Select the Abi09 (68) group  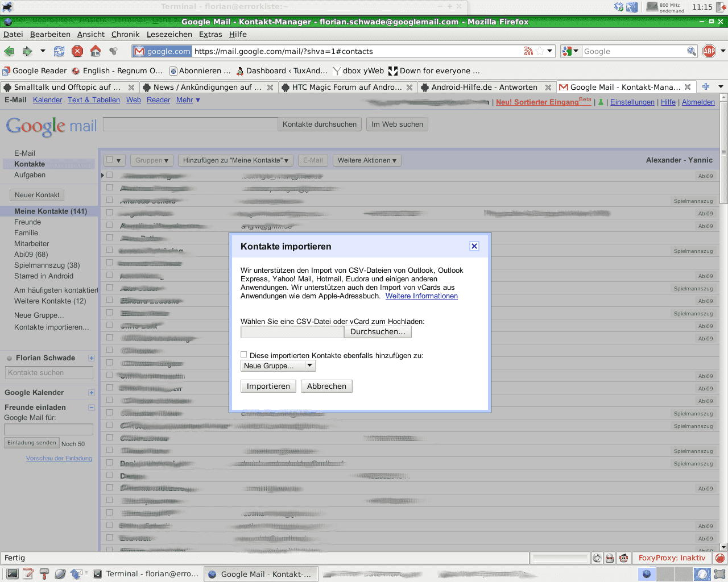[x=31, y=255]
